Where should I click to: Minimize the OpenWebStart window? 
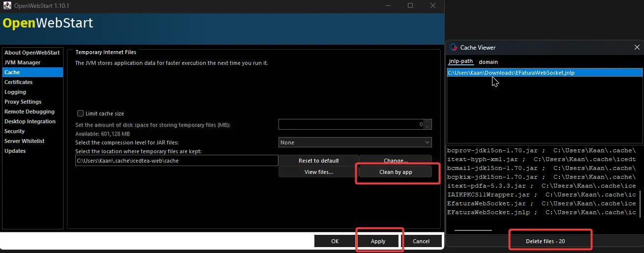coord(388,5)
